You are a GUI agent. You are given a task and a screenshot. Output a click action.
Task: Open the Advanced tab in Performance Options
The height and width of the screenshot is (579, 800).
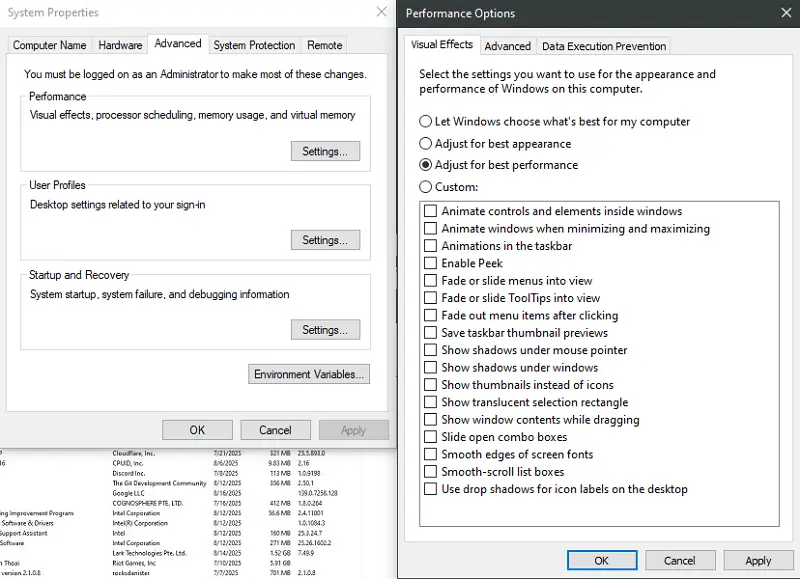(507, 46)
